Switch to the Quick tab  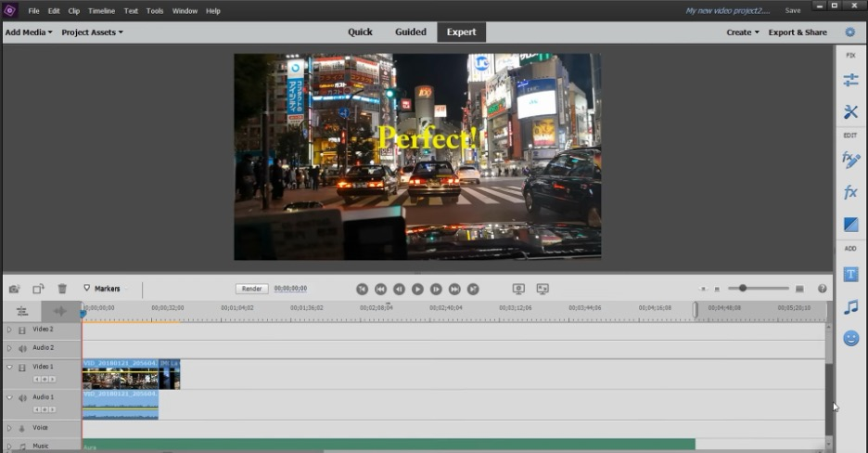(x=360, y=32)
